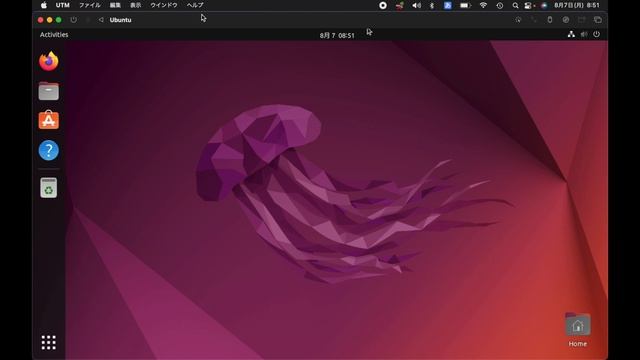The width and height of the screenshot is (640, 360).
Task: Click the macOS Wi-Fi menu bar icon
Action: tap(483, 5)
